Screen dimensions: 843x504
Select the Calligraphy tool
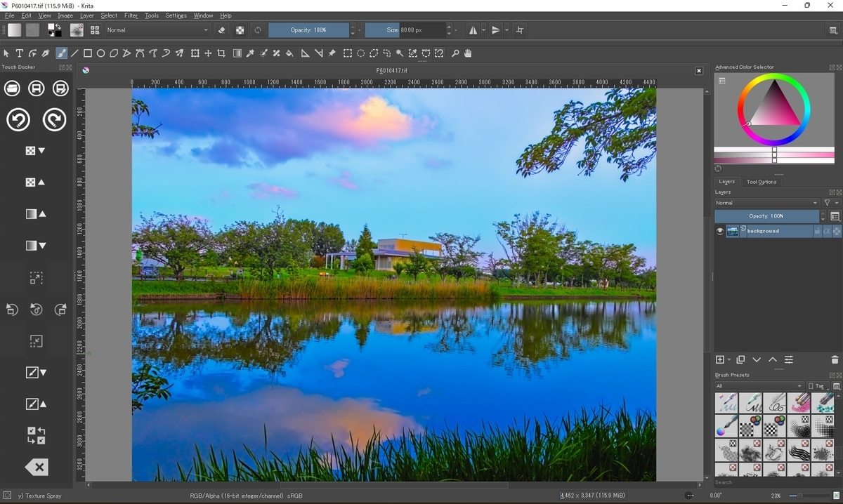point(46,53)
